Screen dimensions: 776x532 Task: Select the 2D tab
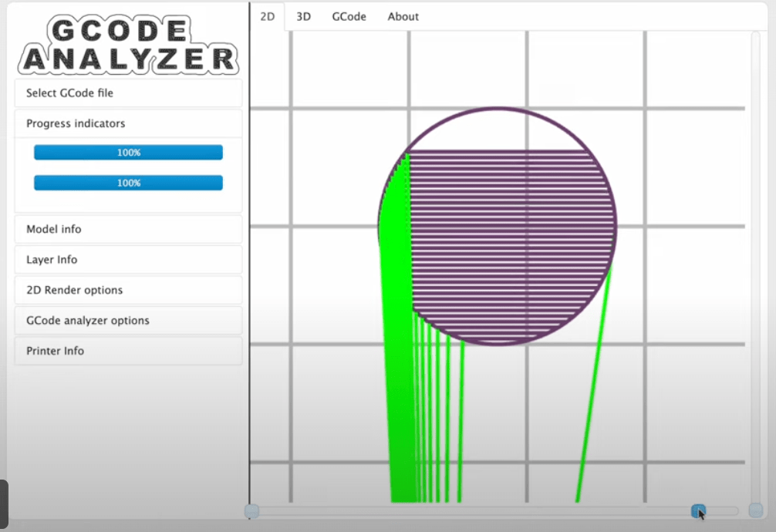268,16
